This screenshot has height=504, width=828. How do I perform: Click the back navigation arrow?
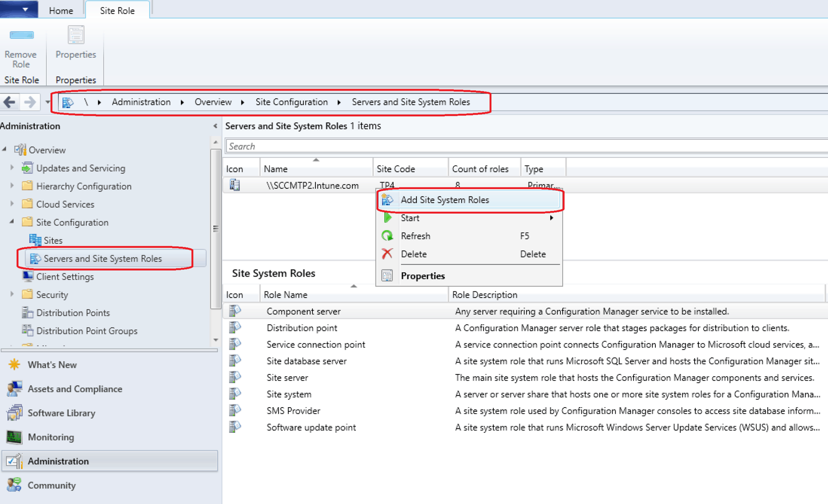click(x=9, y=102)
